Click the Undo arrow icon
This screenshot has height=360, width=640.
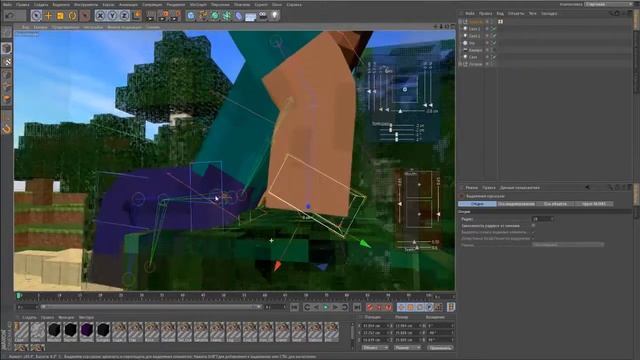tap(9, 16)
